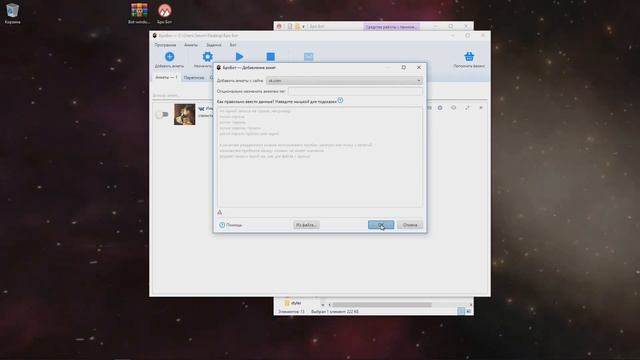
Task: Click the Помощь help link
Action: pyautogui.click(x=231, y=225)
